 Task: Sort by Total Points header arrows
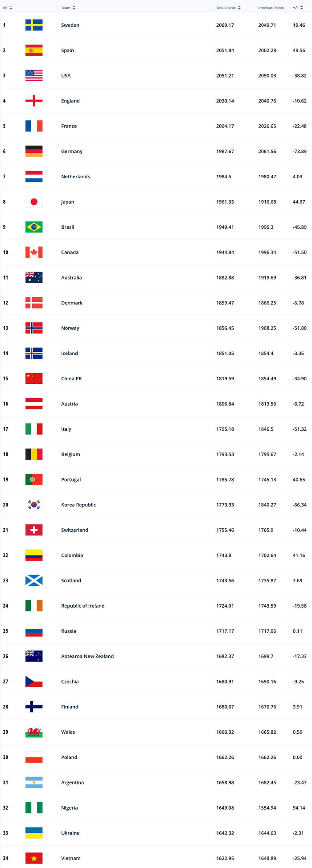click(x=239, y=8)
